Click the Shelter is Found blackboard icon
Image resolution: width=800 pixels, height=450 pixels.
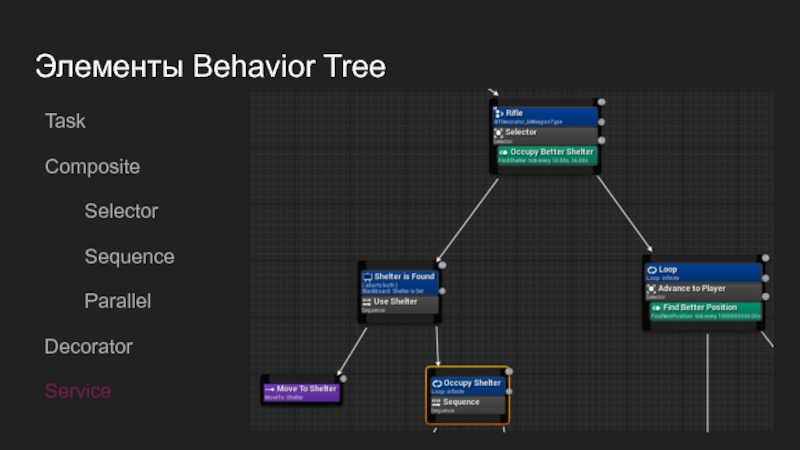pos(367,277)
